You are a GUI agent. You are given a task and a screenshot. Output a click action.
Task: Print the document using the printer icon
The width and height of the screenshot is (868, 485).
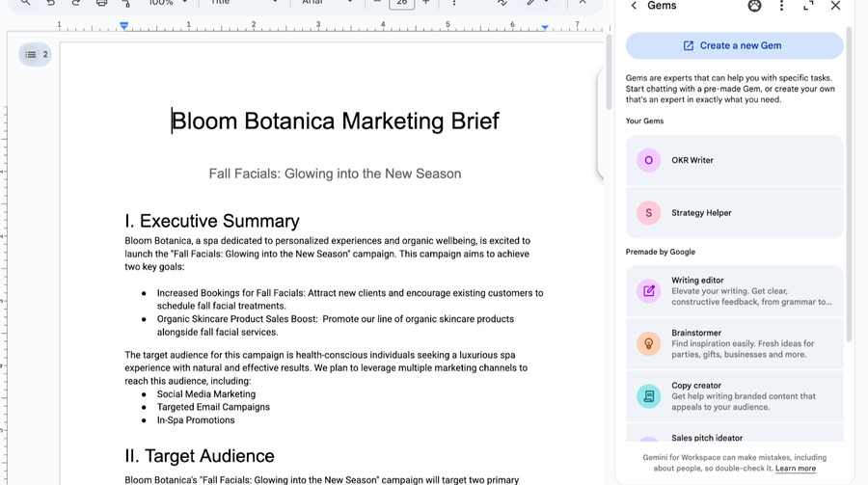pos(101,3)
